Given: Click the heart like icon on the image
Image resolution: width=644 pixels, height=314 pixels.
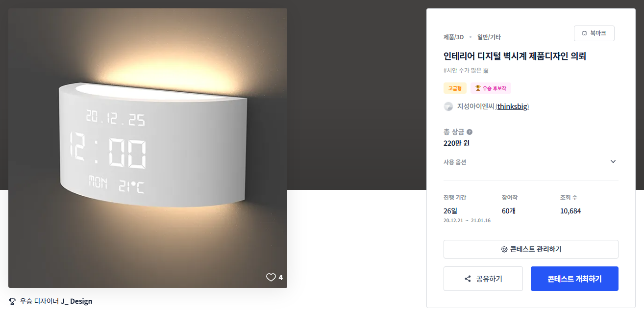Looking at the screenshot, I should point(271,278).
